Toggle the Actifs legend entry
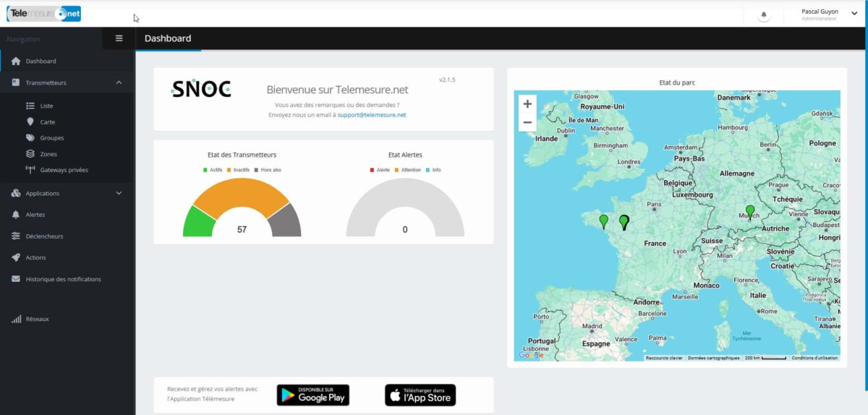Image resolution: width=868 pixels, height=415 pixels. [211, 170]
